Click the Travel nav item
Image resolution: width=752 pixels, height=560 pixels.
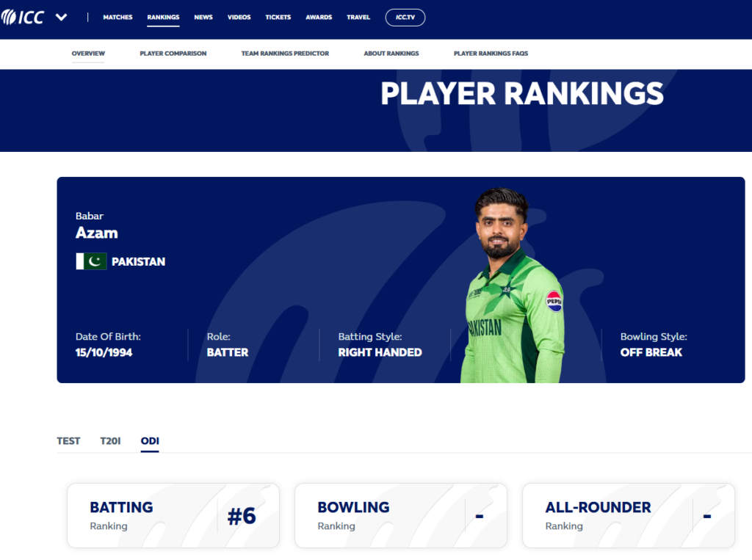[358, 17]
